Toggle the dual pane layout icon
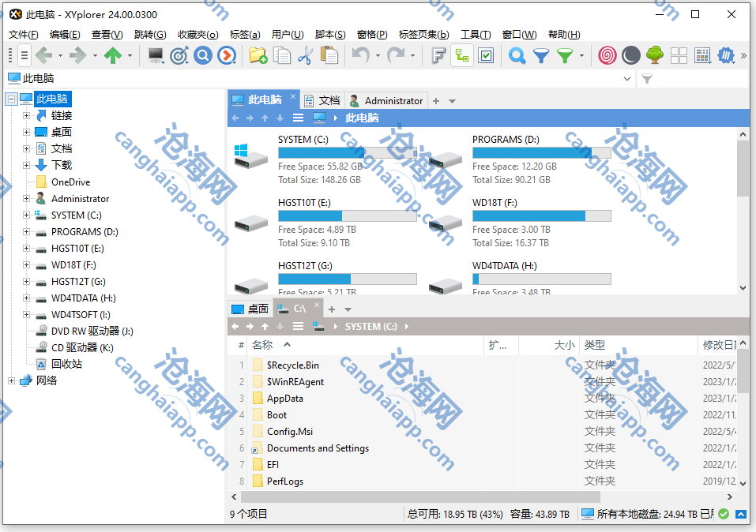Screen dimensions: 756x532 (x=679, y=55)
